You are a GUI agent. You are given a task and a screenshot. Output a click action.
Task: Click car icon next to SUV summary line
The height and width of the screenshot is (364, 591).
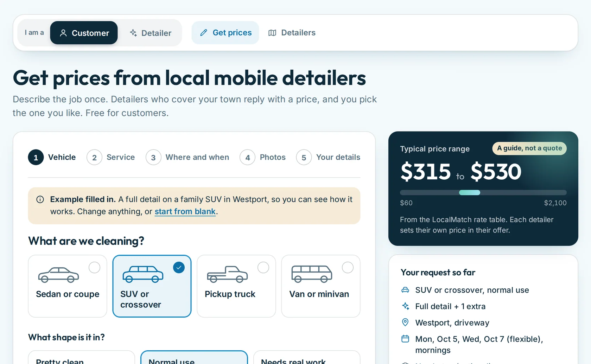click(x=405, y=290)
